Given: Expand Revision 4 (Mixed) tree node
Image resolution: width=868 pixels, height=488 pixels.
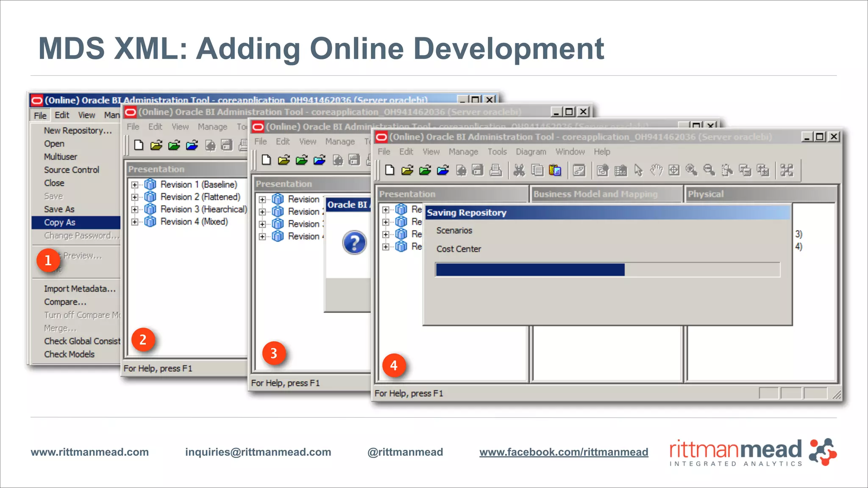Looking at the screenshot, I should (x=135, y=222).
